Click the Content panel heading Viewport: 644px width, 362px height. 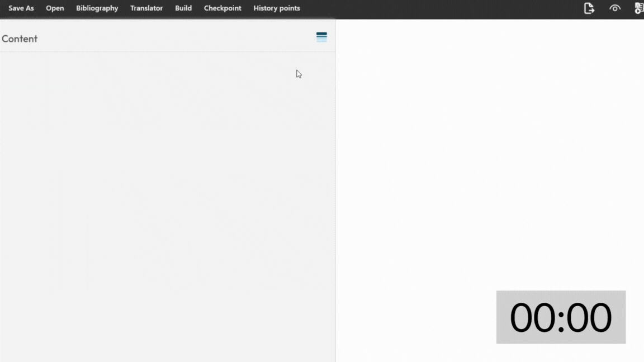coord(20,39)
